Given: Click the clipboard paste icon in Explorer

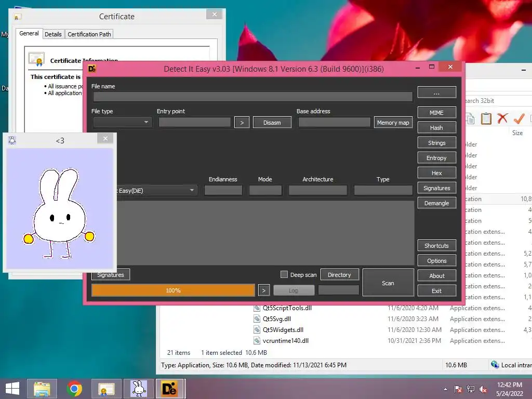Looking at the screenshot, I should pyautogui.click(x=486, y=118).
